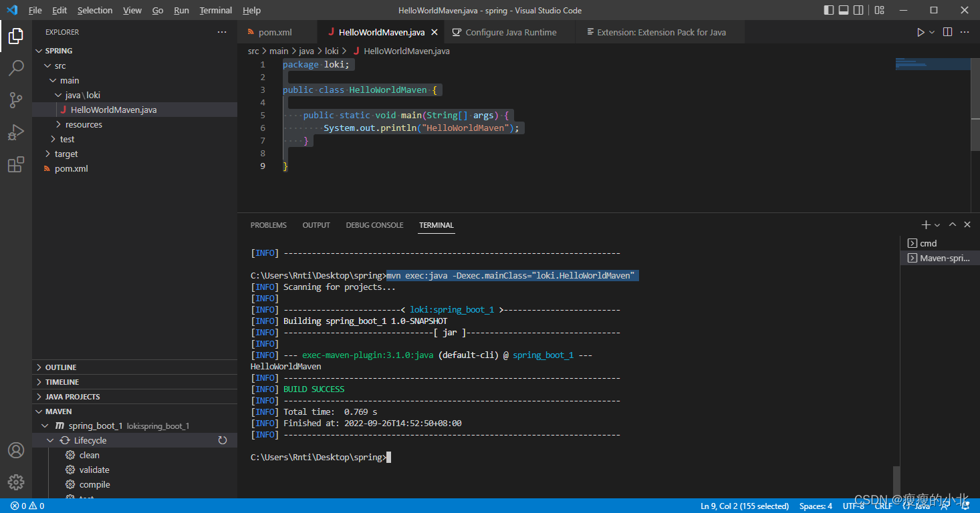Close the terminal panel

tap(967, 225)
